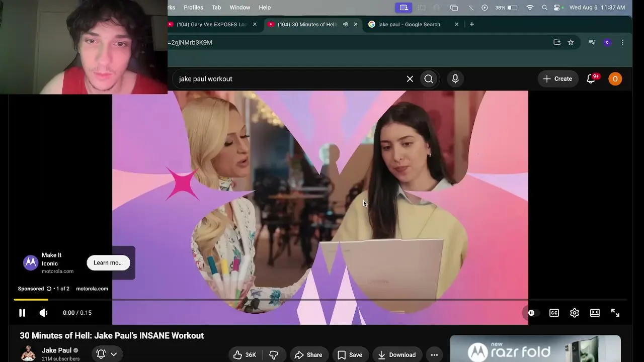The width and height of the screenshot is (644, 362).
Task: Open the player settings gear
Action: (575, 313)
